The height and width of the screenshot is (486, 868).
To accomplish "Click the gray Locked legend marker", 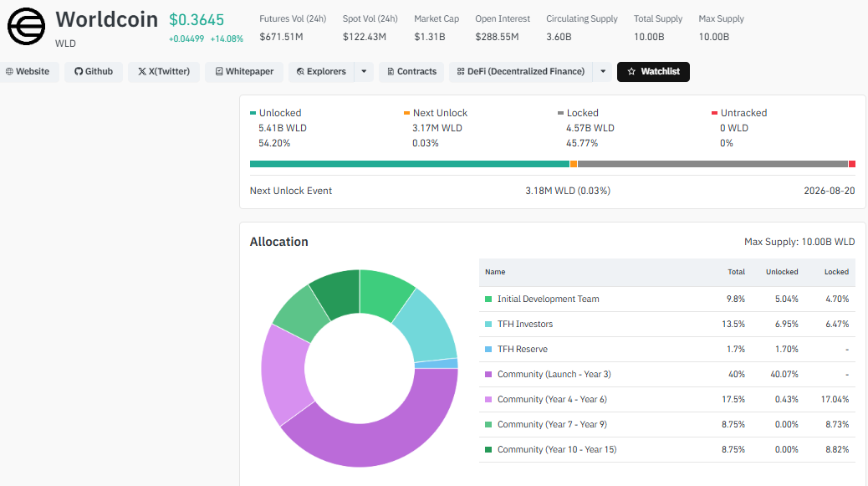I will point(561,113).
